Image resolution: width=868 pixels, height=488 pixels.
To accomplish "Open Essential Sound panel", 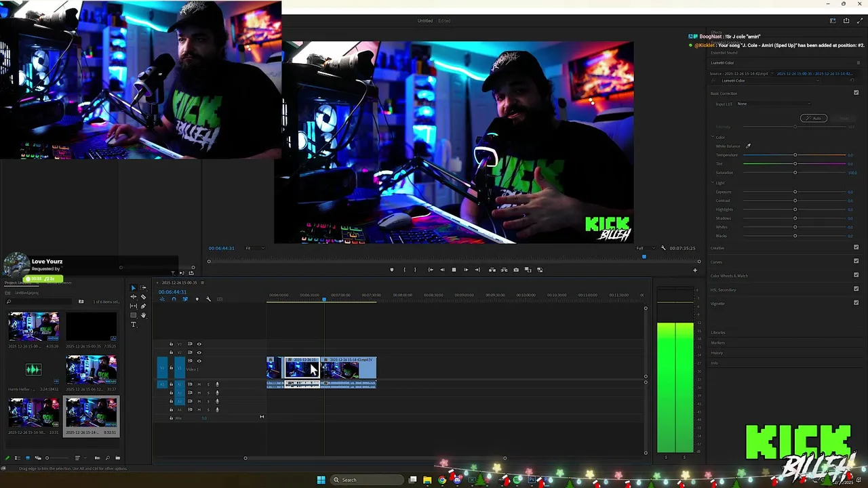I will (x=724, y=52).
